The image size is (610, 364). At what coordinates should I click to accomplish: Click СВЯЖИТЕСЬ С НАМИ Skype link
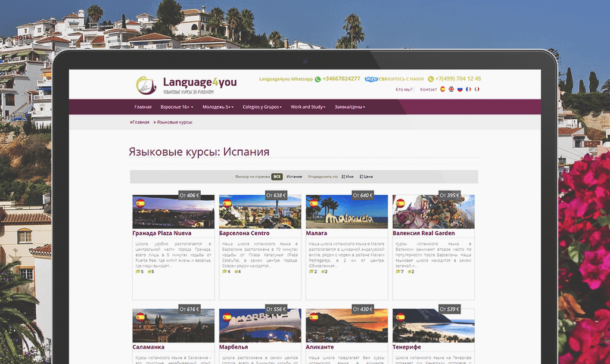(401, 79)
